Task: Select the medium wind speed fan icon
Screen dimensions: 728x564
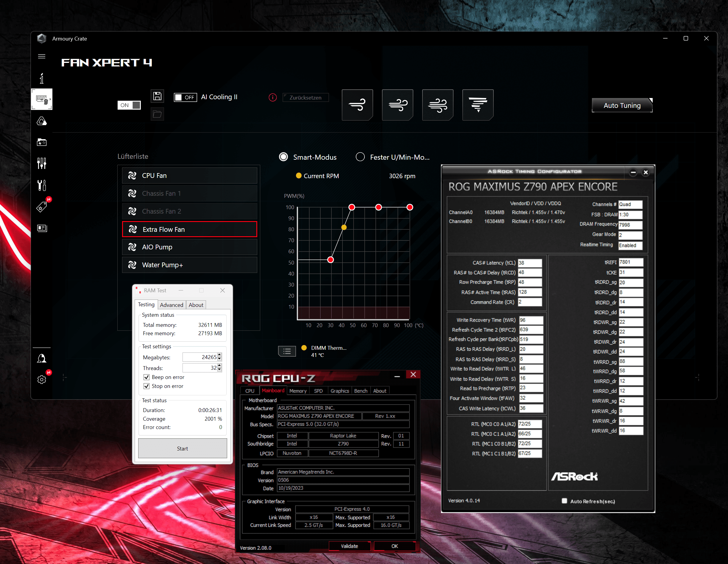Action: [398, 105]
